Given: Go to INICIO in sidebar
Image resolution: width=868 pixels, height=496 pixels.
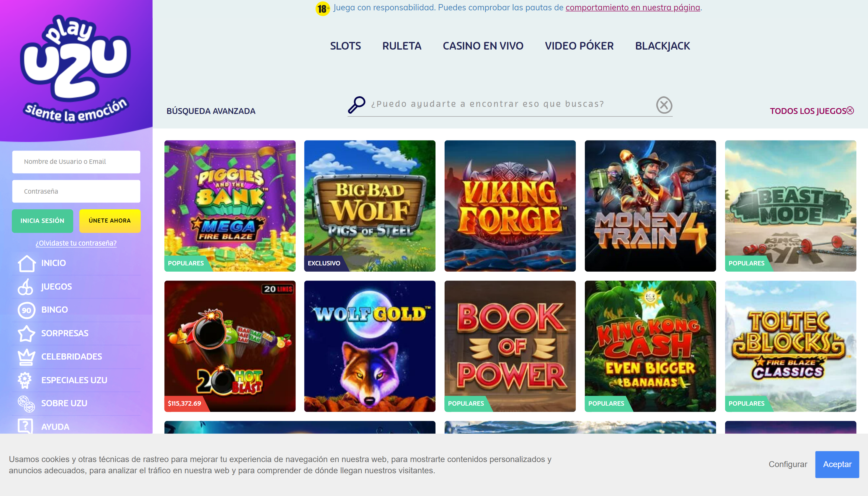Looking at the screenshot, I should 53,263.
